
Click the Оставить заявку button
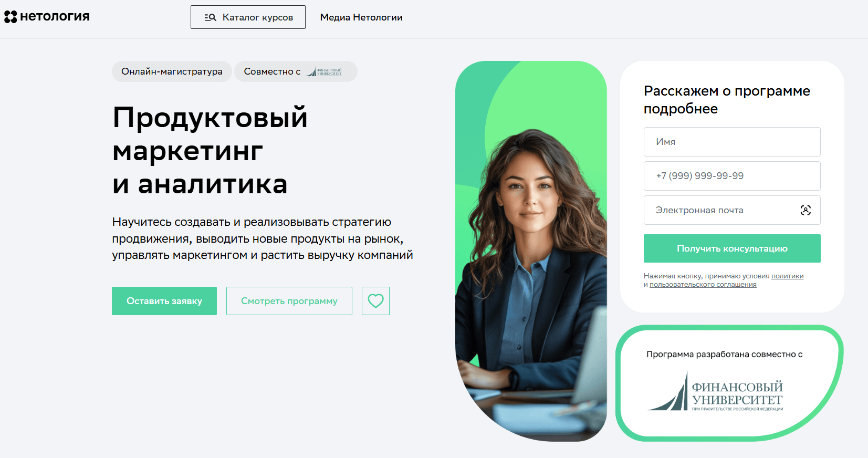[x=164, y=301]
